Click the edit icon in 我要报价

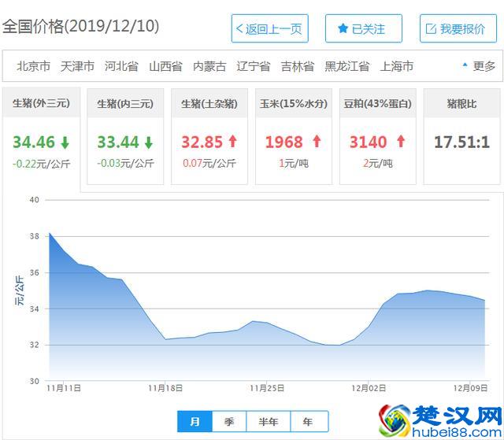point(431,28)
